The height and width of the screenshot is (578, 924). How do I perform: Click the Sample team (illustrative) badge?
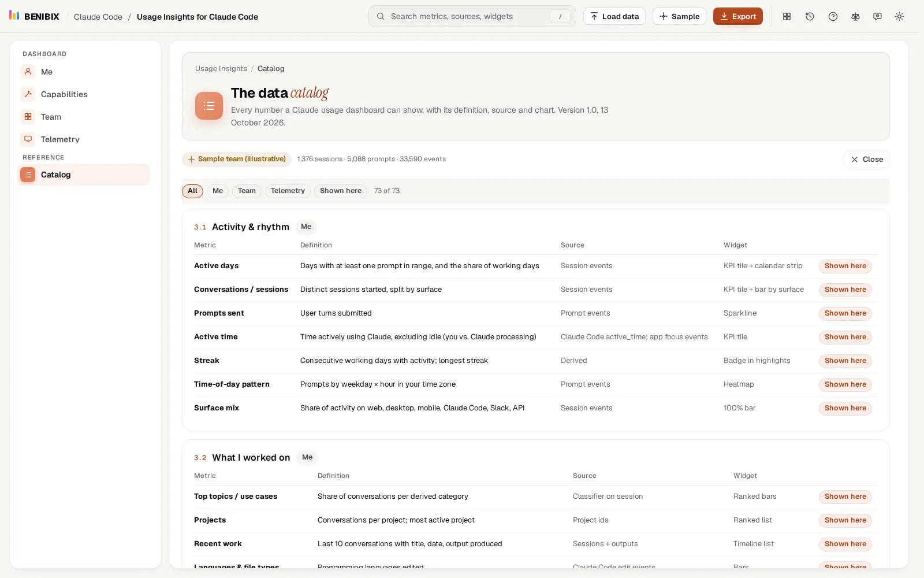[237, 159]
